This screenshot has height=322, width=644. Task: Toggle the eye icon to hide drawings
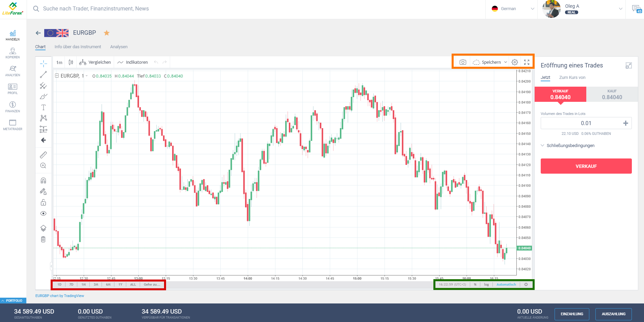point(43,213)
